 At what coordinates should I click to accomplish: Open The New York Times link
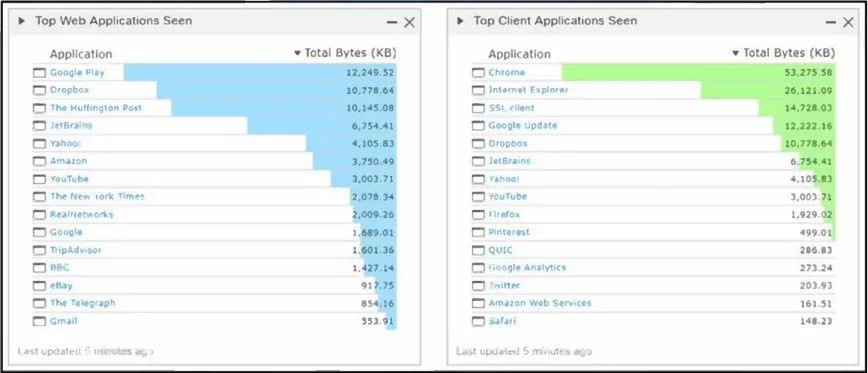pyautogui.click(x=97, y=196)
